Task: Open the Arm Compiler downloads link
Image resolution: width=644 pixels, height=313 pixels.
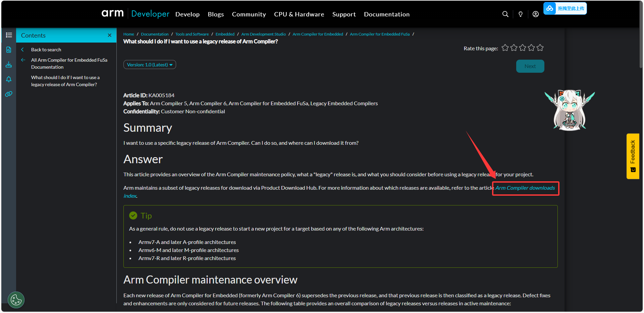Action: (525, 188)
